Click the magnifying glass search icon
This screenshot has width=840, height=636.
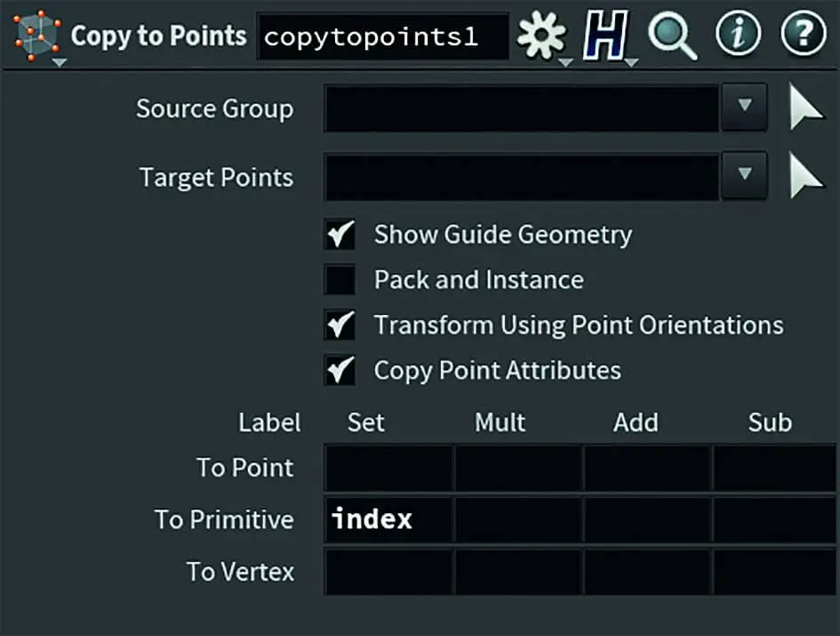(x=671, y=36)
